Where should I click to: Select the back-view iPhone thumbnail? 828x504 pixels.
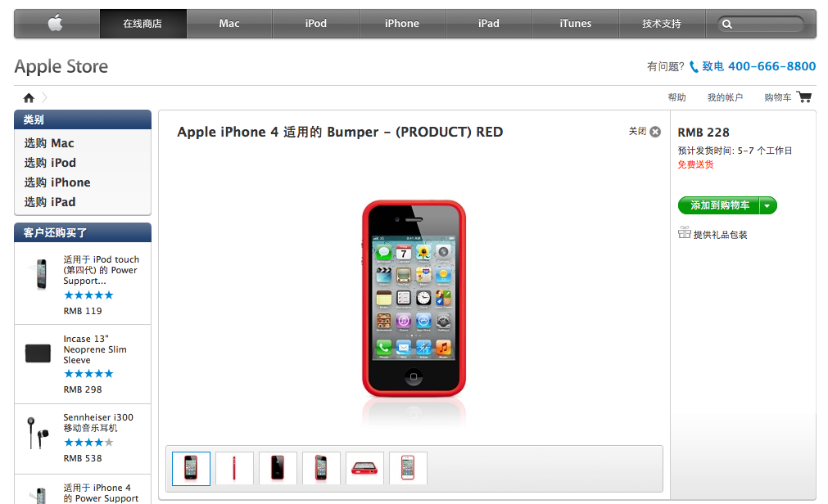click(278, 468)
